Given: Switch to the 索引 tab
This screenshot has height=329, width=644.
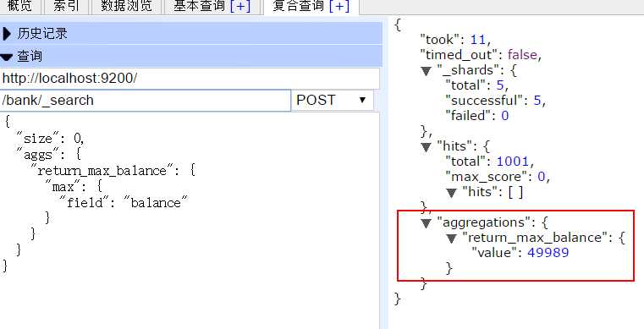Looking at the screenshot, I should coord(66,6).
